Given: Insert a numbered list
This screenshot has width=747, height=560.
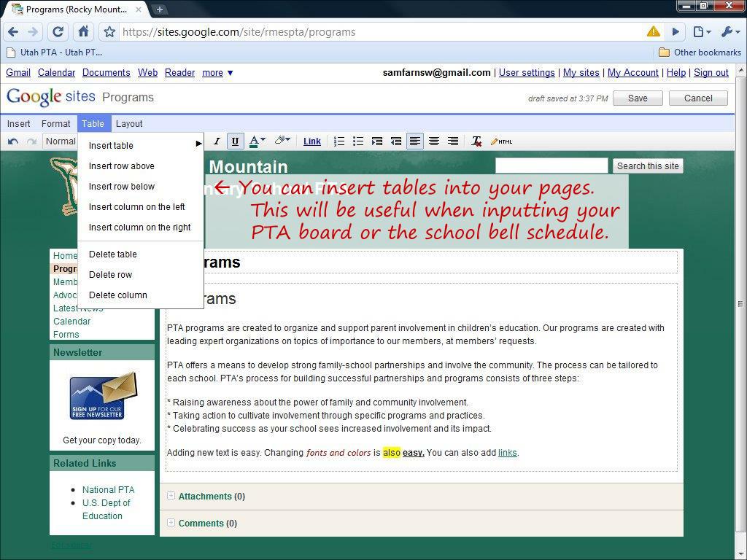Looking at the screenshot, I should [x=339, y=141].
